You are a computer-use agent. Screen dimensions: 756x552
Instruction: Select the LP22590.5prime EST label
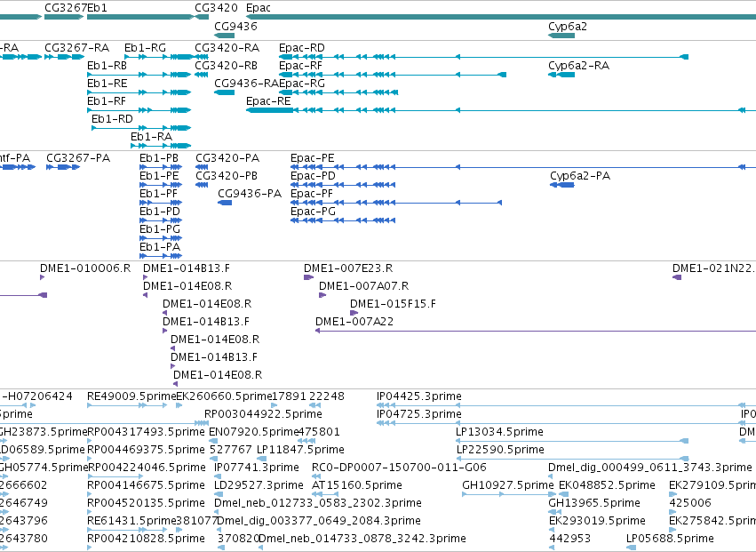pos(500,450)
